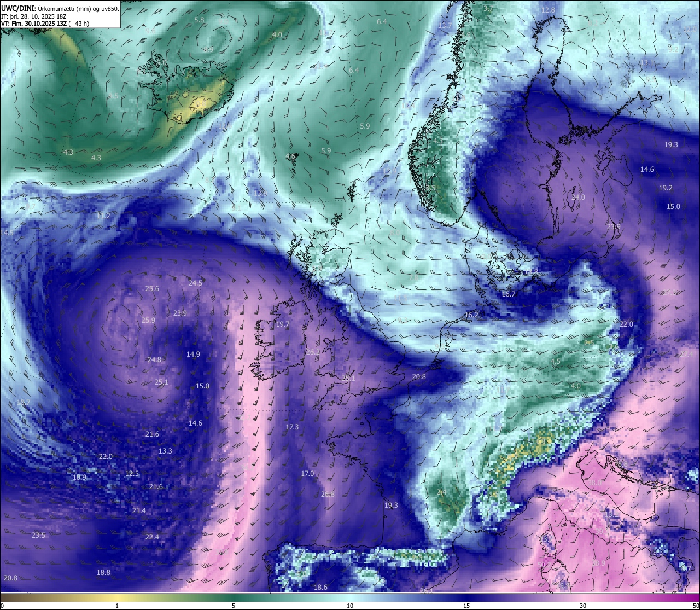The image size is (700, 610).
Task: Click the 21.4 value label
Action: [x=139, y=510]
